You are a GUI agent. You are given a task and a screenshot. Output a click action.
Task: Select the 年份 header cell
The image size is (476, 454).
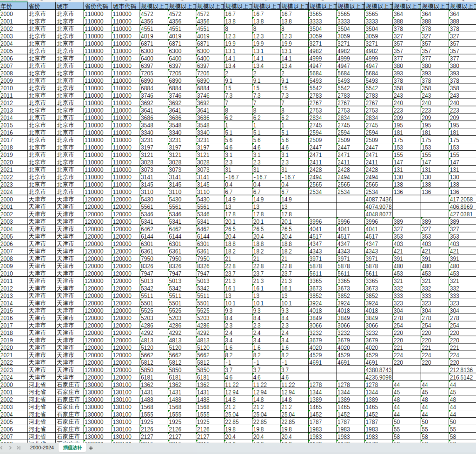click(13, 7)
